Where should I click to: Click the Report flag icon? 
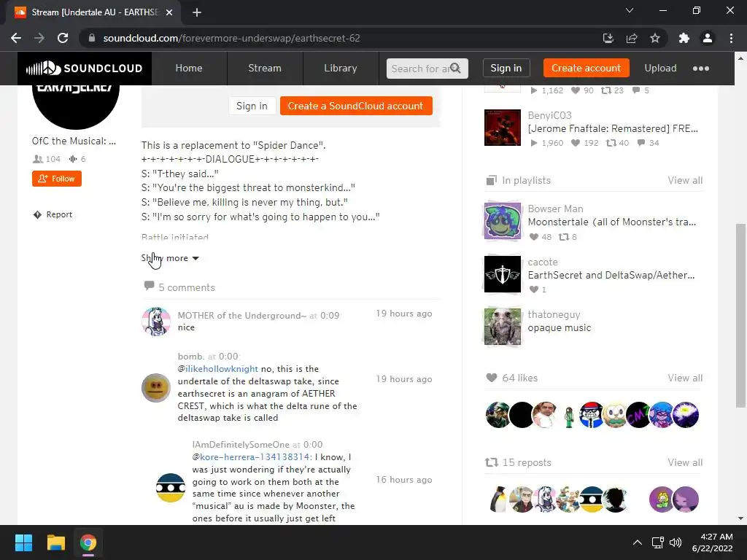click(x=38, y=215)
